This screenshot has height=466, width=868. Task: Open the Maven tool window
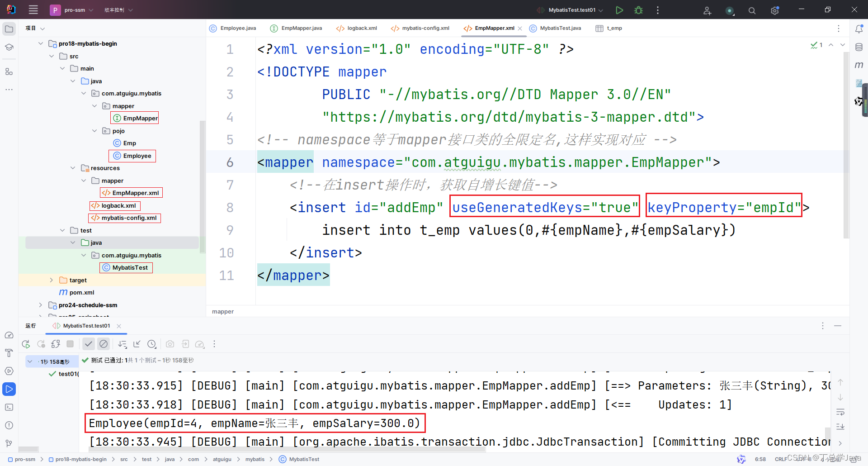click(x=859, y=65)
